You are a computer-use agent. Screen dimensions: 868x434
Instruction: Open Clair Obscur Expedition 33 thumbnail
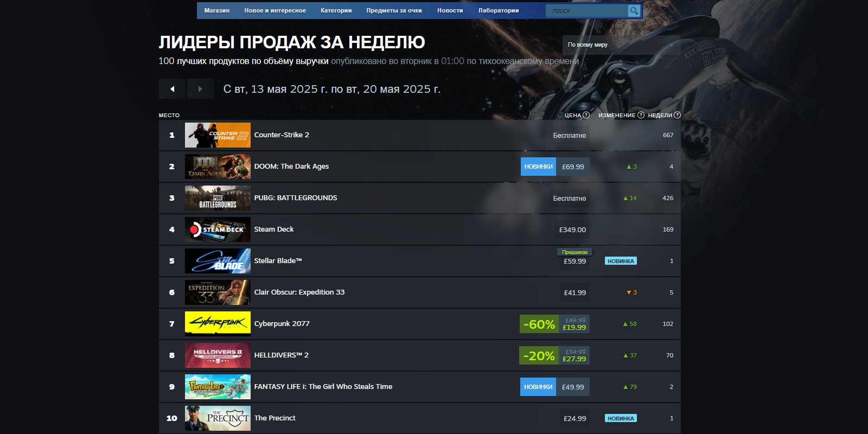218,292
